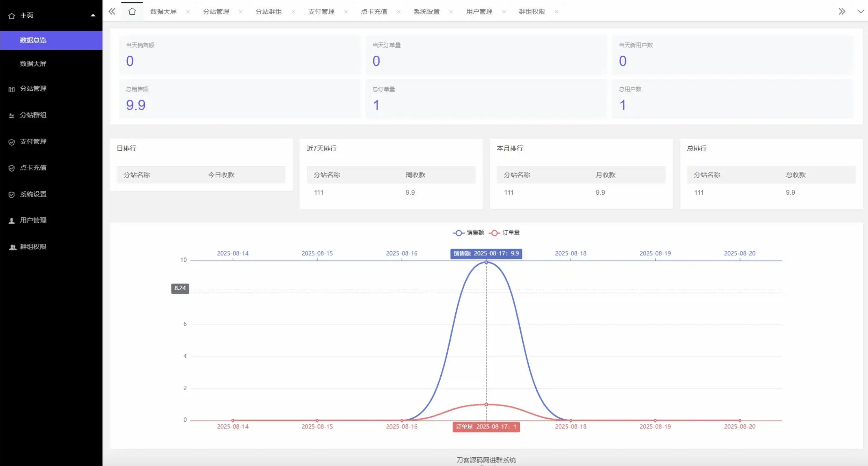This screenshot has height=466, width=868.
Task: Switch to the 点卡充值 tab
Action: (374, 12)
